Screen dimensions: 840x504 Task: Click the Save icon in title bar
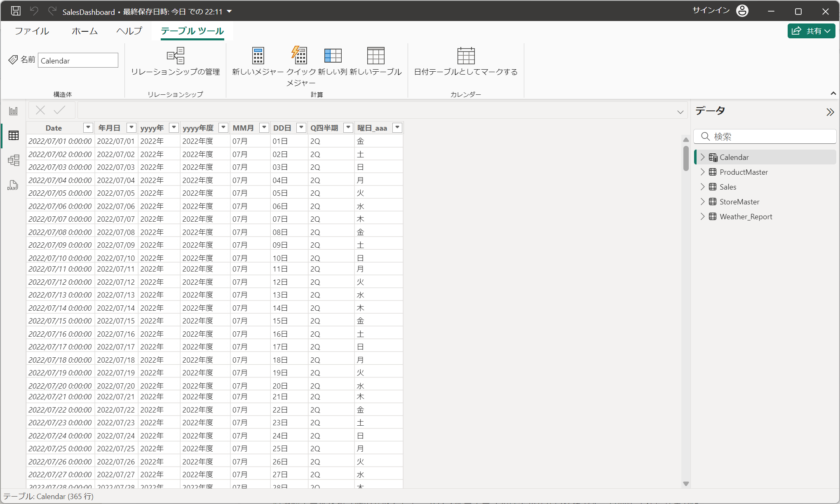click(x=16, y=11)
